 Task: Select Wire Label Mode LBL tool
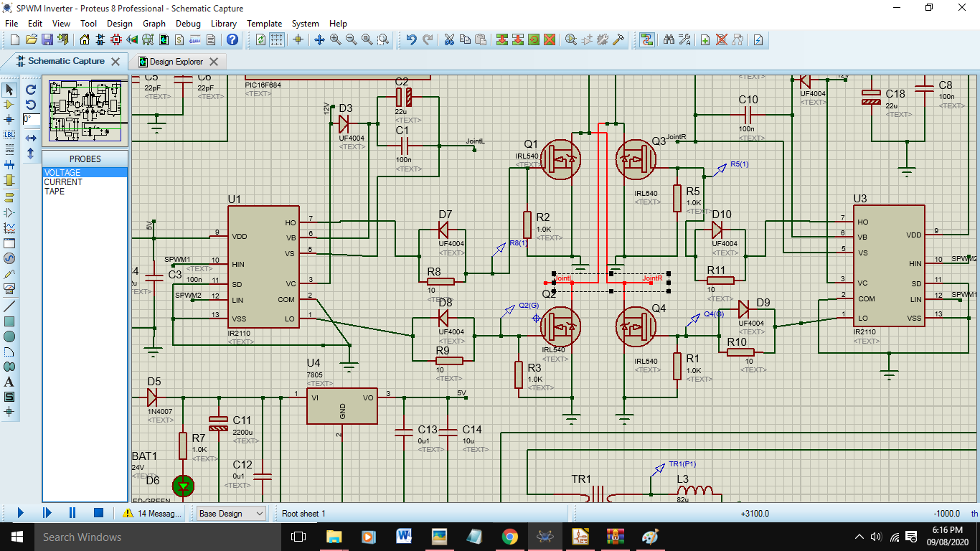(9, 134)
